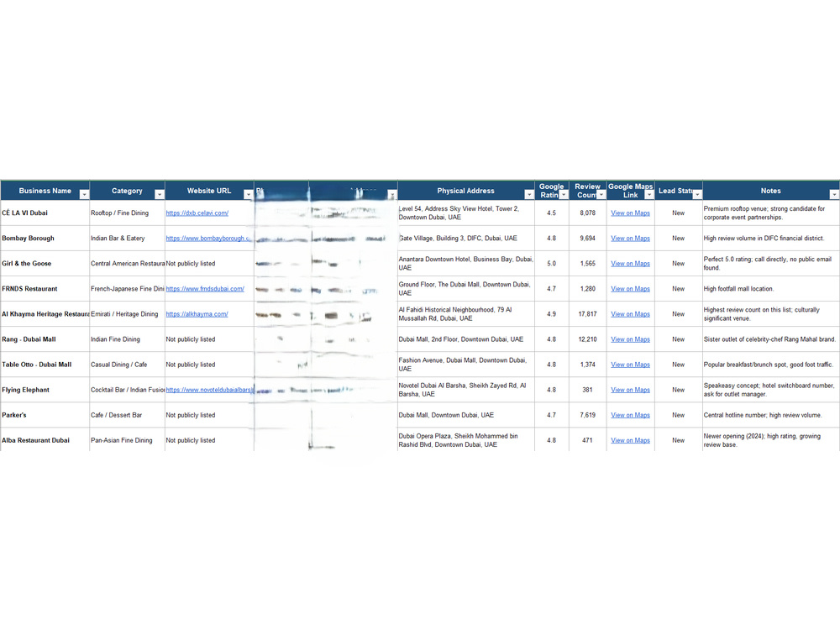
Task: Select Girl & the Goose 'Not publicly listed' cell
Action: [209, 263]
